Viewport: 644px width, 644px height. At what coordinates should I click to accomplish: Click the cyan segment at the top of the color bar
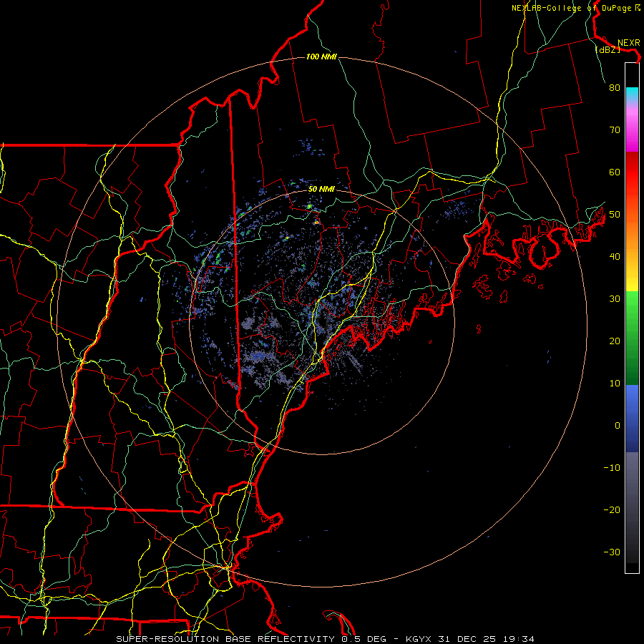pyautogui.click(x=632, y=94)
